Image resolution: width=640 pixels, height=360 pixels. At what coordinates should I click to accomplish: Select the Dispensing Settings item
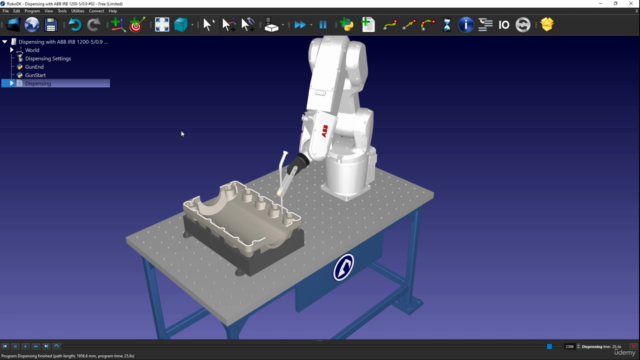(x=48, y=58)
